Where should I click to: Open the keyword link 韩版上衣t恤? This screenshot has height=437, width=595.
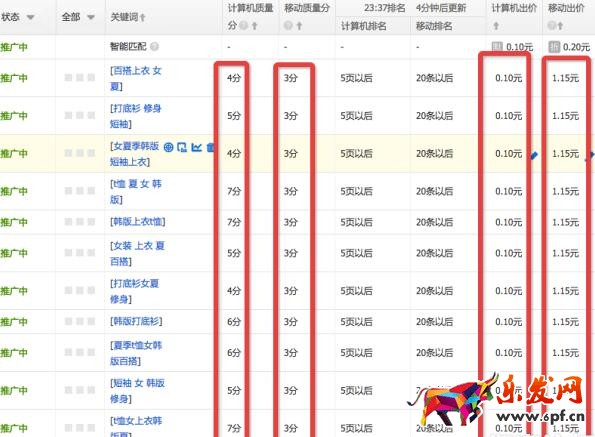(137, 222)
